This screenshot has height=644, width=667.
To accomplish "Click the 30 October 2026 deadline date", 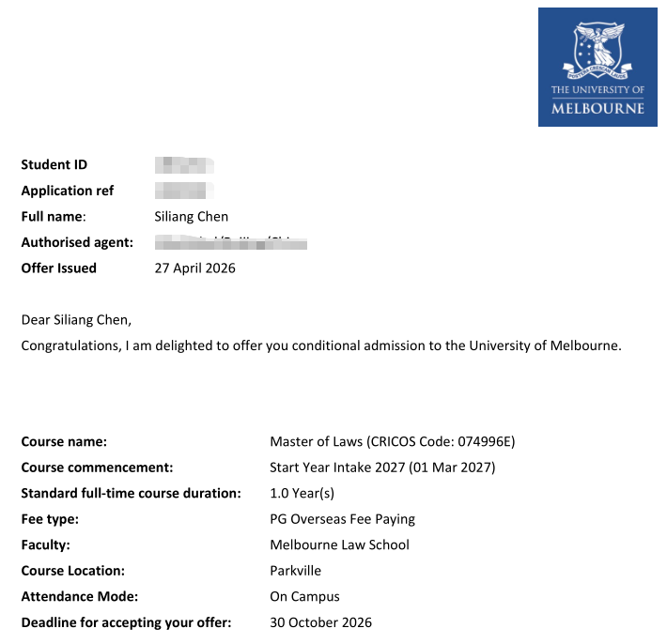I will (x=320, y=622).
